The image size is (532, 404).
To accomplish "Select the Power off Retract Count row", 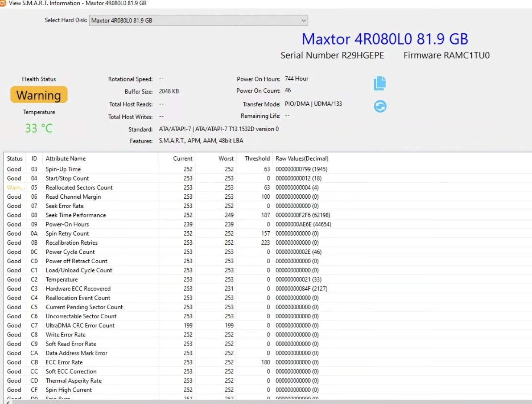I will coord(268,261).
